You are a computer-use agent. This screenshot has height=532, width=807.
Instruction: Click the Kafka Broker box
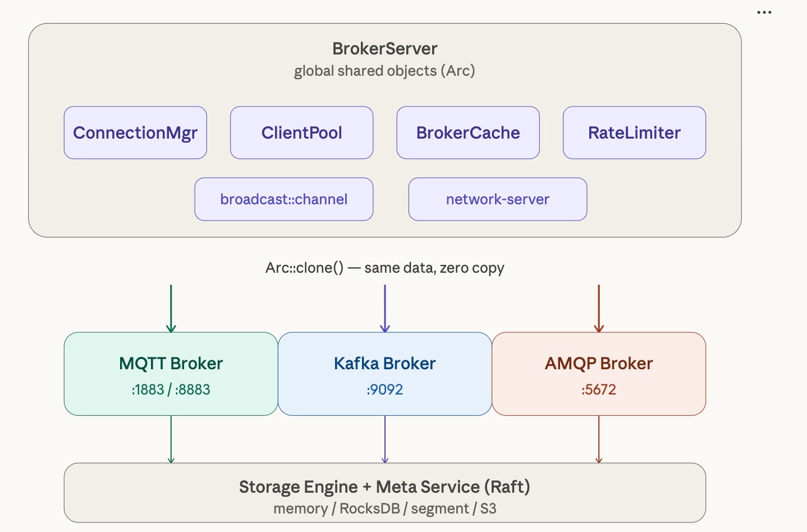tap(385, 374)
